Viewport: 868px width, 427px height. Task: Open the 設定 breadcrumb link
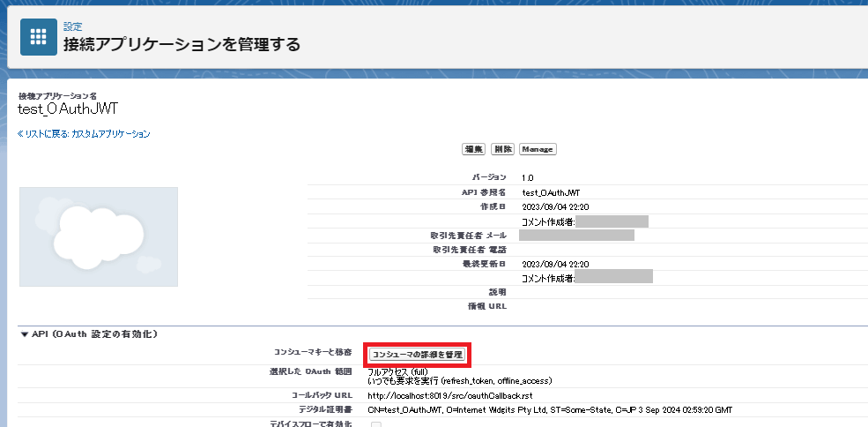[x=72, y=26]
